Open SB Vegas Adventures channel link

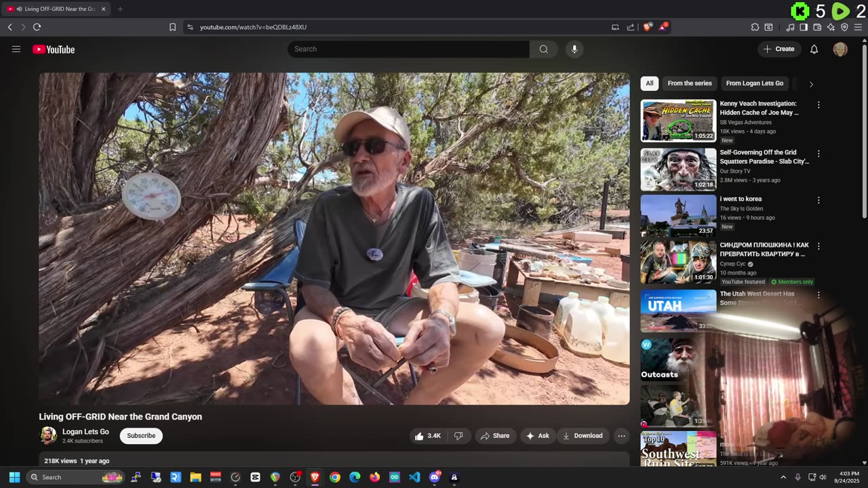(x=745, y=123)
